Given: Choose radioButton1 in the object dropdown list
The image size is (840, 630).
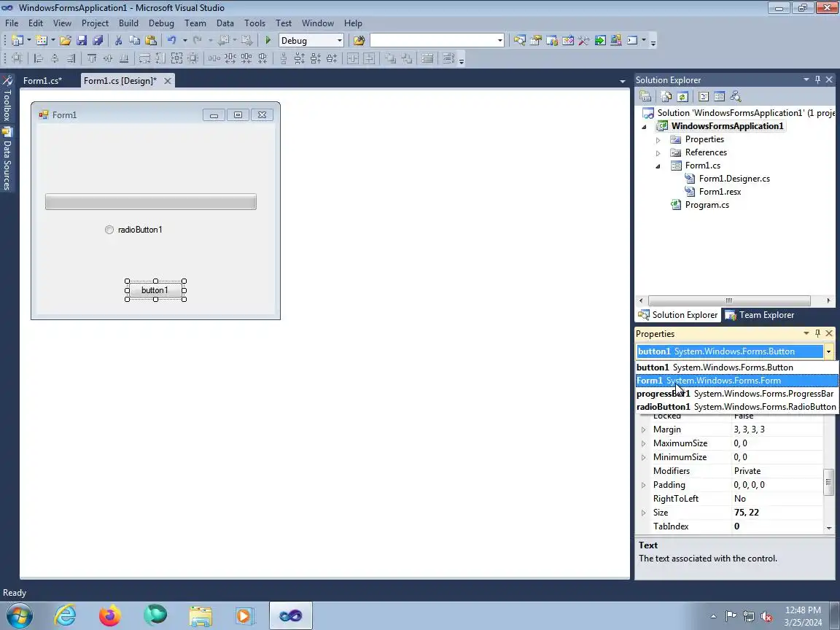Looking at the screenshot, I should (736, 407).
